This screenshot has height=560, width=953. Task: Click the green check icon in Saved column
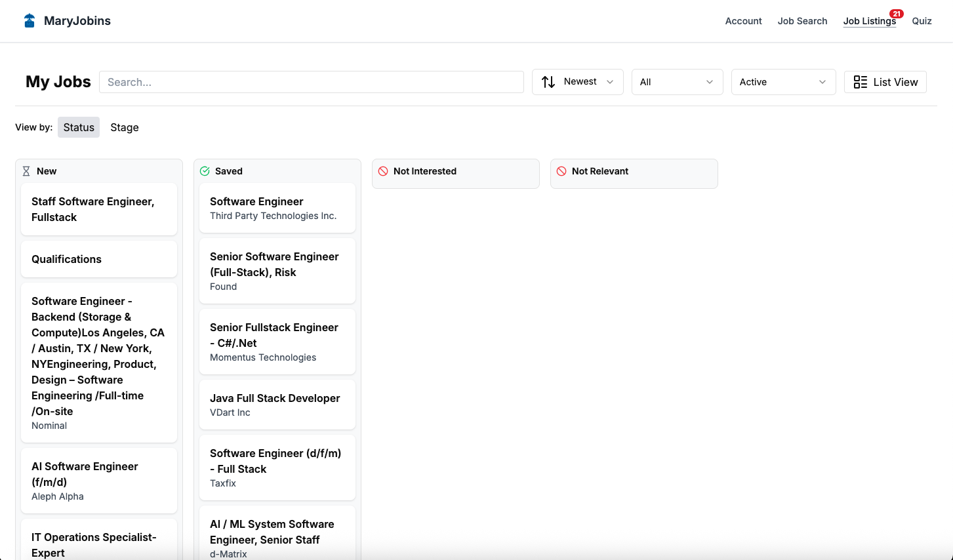click(205, 171)
